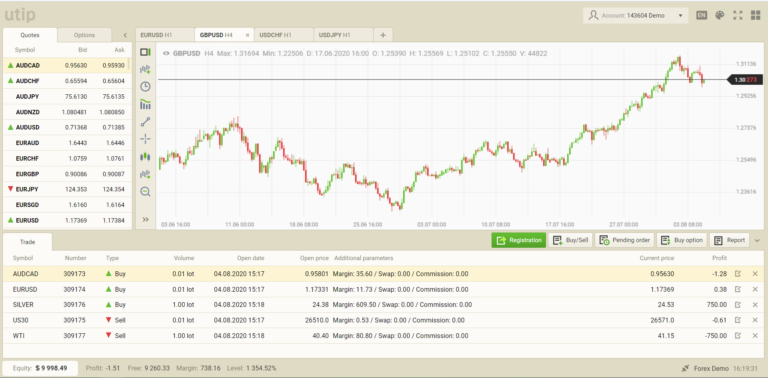Expand the chart toolbar with double arrows
768x378 pixels.
pos(145,219)
